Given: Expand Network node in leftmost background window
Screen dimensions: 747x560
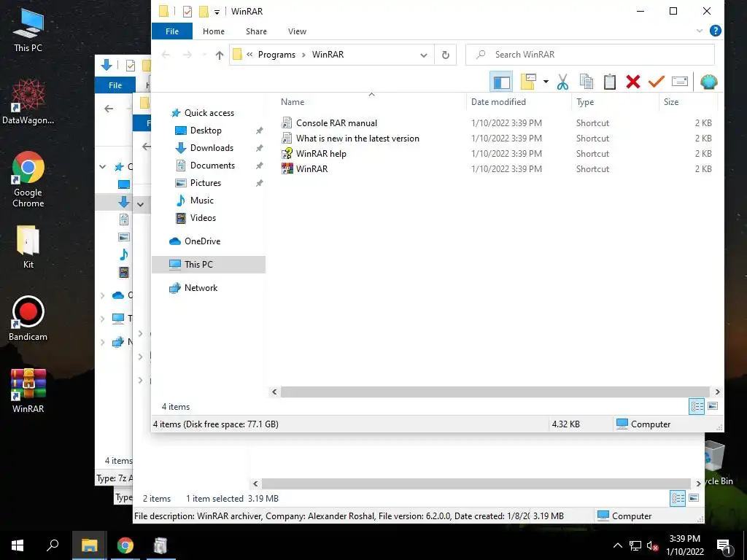Looking at the screenshot, I should click(102, 342).
